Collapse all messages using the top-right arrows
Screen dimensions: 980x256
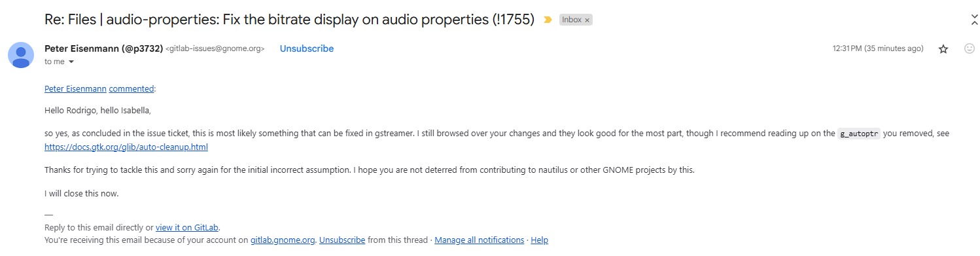975,20
